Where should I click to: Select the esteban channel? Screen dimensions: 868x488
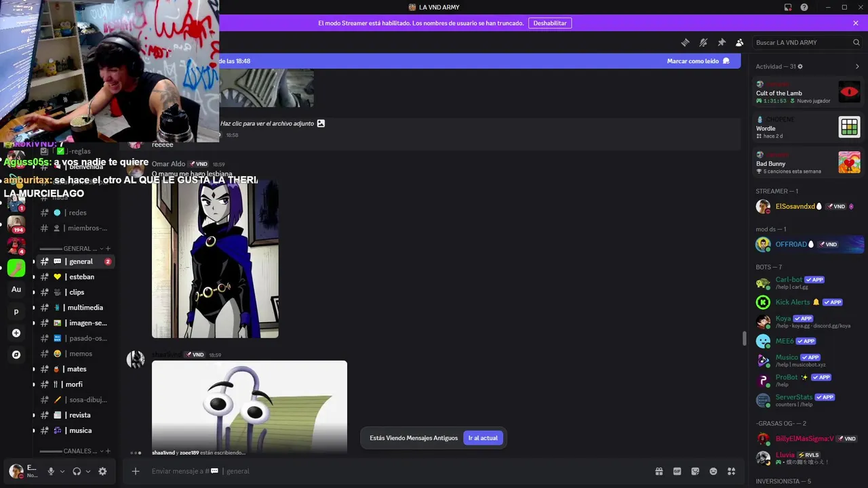click(76, 277)
